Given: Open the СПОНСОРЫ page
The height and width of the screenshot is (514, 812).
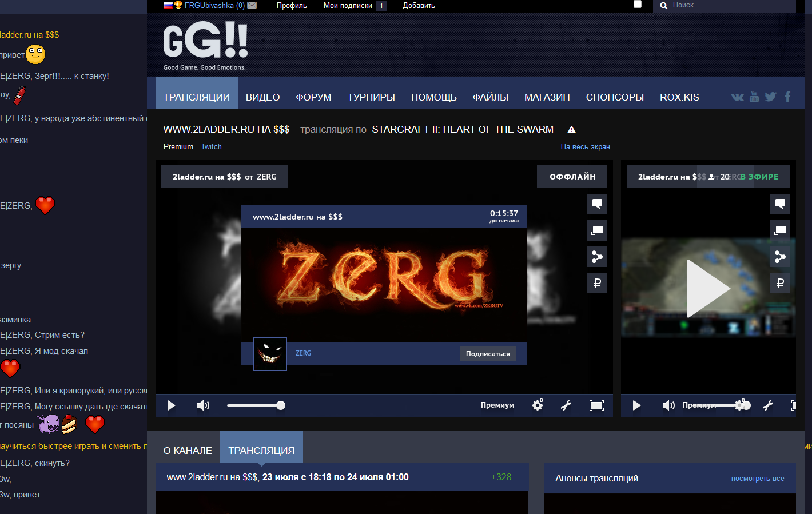Looking at the screenshot, I should pos(615,97).
